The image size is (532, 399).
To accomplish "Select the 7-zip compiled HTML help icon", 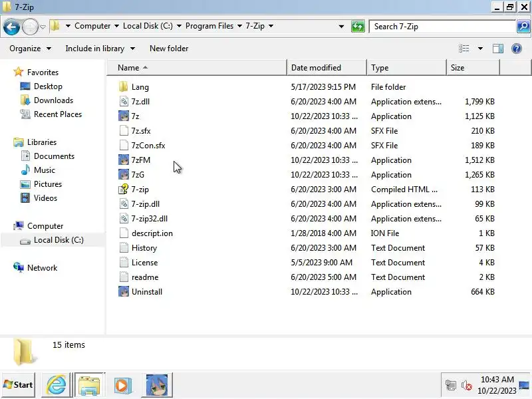I will click(124, 189).
